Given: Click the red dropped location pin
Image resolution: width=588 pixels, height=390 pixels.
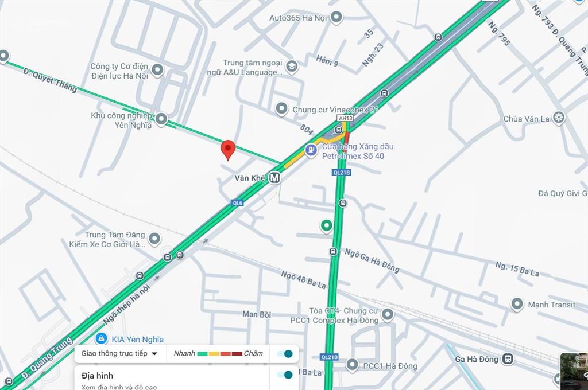Looking at the screenshot, I should point(228,150).
